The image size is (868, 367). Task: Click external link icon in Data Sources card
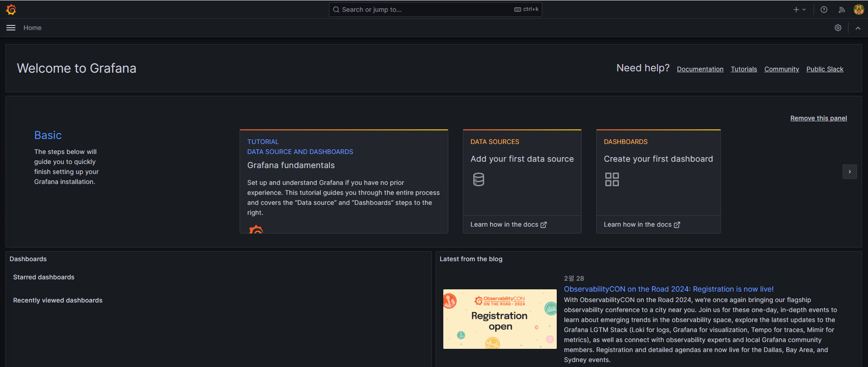click(x=544, y=225)
